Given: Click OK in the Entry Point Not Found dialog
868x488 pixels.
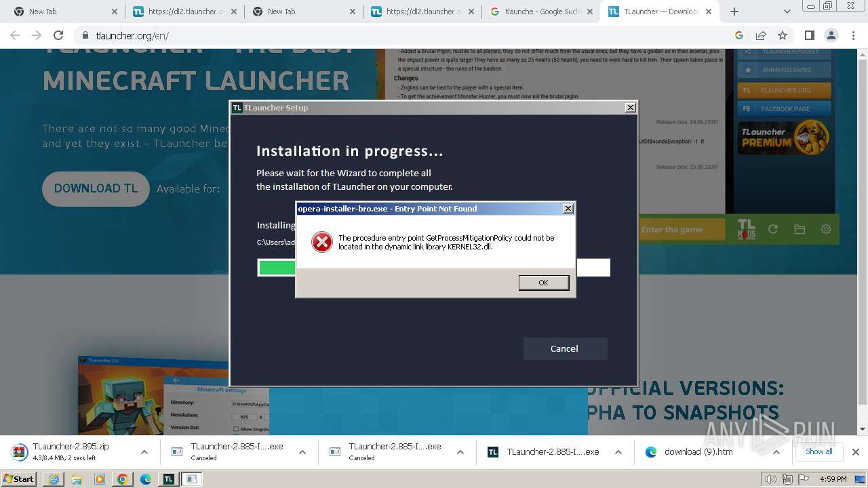Looking at the screenshot, I should 543,283.
